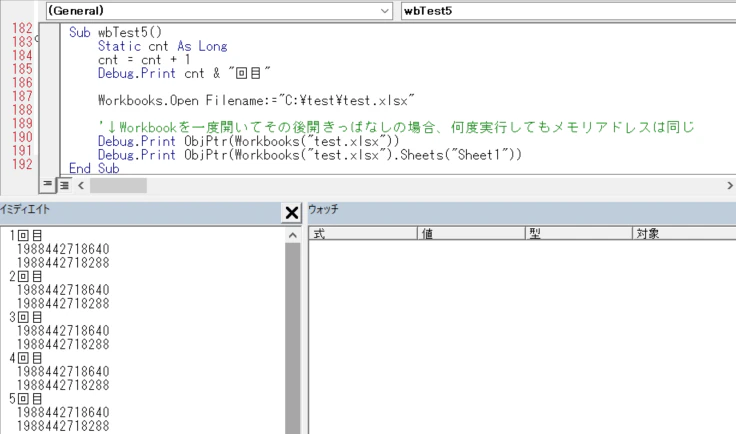
Task: Click the 'End Sub' line
Action: pyautogui.click(x=94, y=168)
